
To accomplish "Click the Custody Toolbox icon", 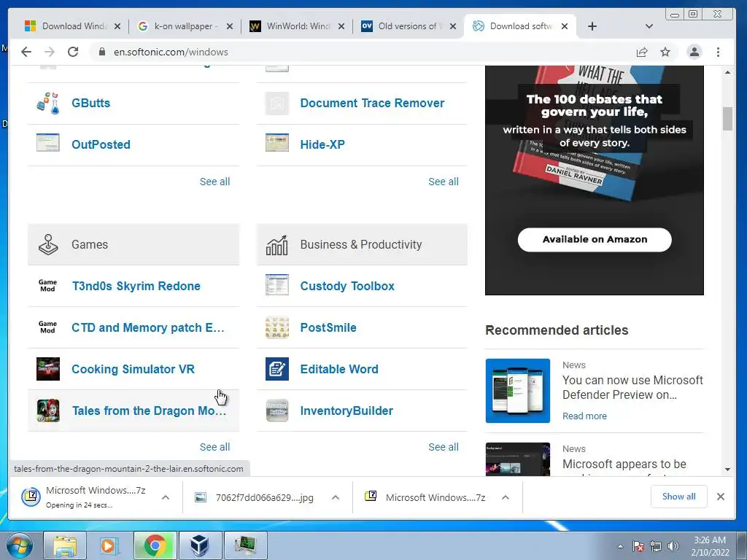I will pyautogui.click(x=276, y=285).
